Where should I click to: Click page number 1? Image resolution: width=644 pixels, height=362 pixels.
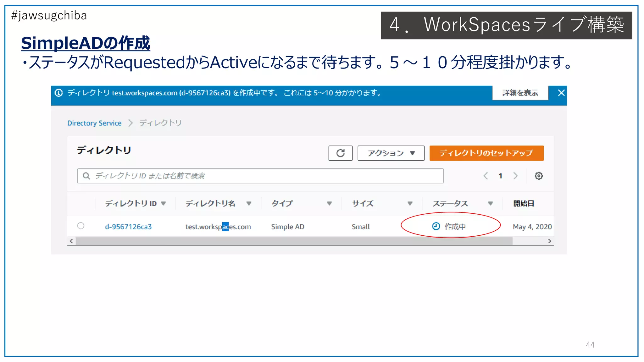(x=500, y=176)
